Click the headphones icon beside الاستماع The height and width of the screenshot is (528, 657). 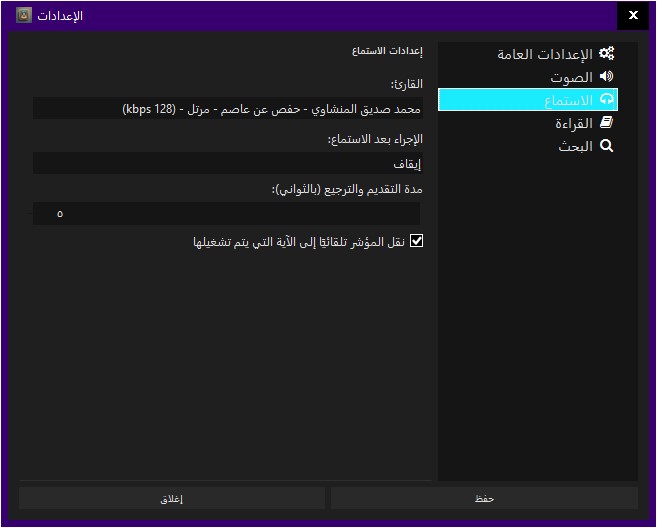[x=607, y=99]
